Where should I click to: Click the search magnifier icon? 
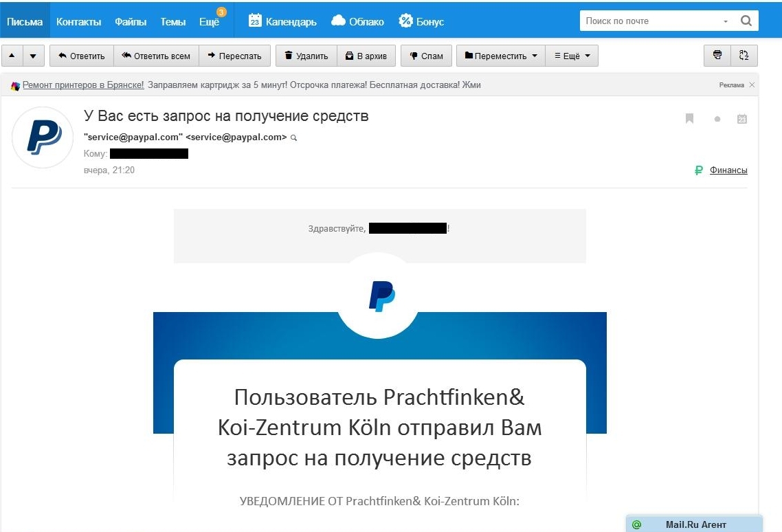(746, 21)
